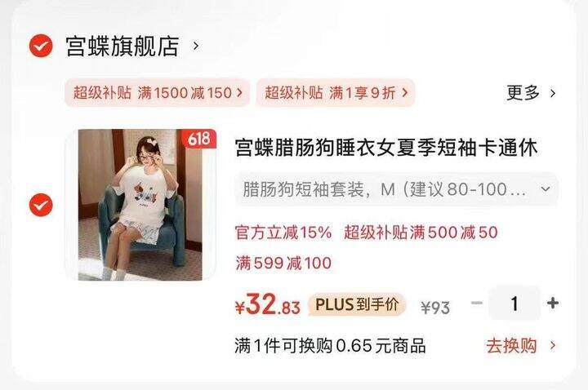Increase quantity with plus button
This screenshot has width=588, height=390.
[x=553, y=303]
